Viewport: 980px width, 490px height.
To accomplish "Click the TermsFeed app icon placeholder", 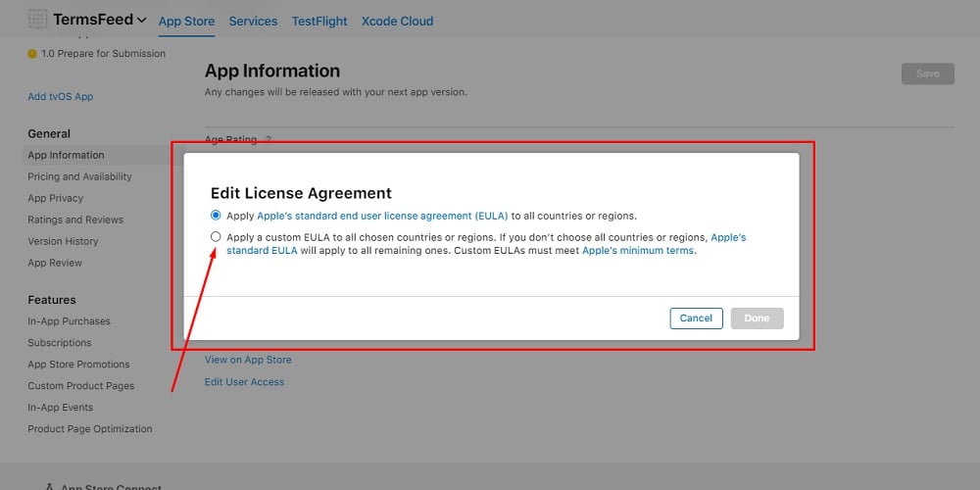I will coord(37,20).
